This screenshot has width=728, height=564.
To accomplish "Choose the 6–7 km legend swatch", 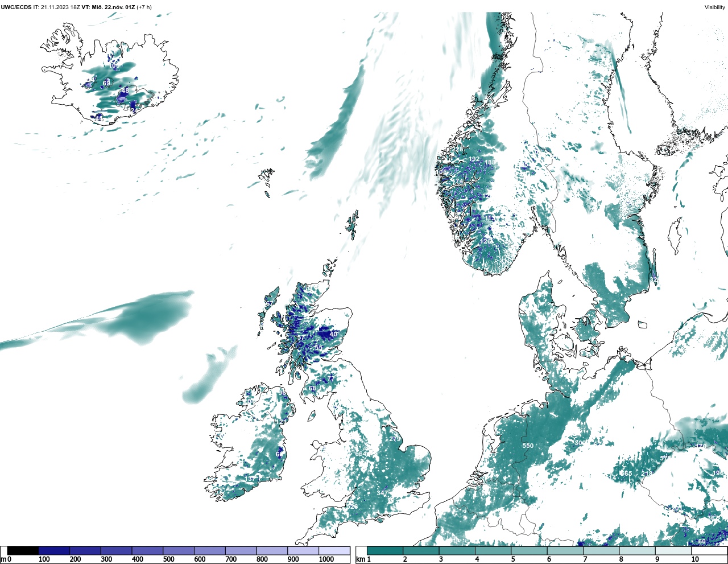I will coord(565,550).
